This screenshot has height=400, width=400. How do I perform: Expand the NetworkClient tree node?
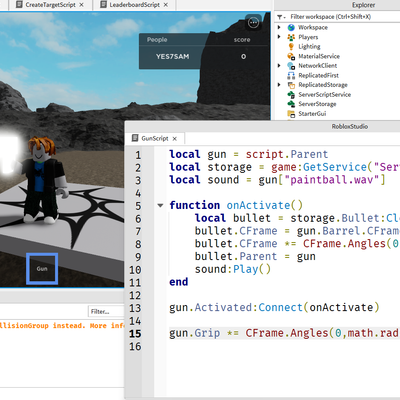279,65
